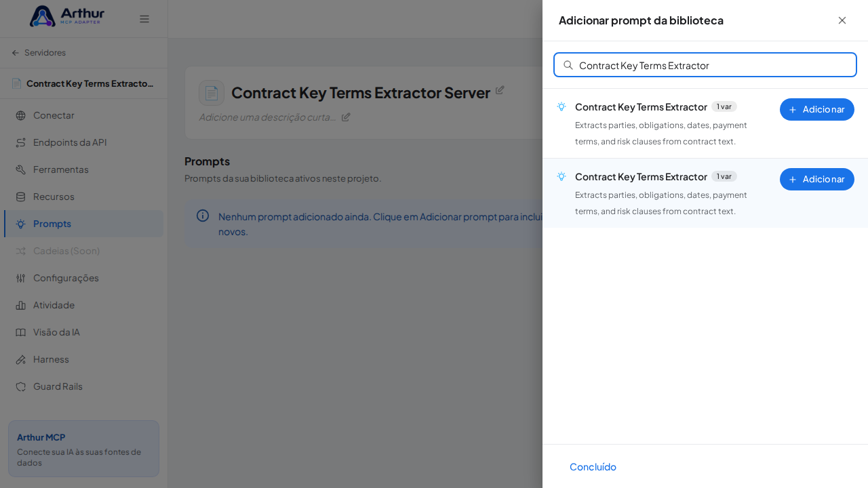This screenshot has width=868, height=488.
Task: Add the second Contract Key Terms Extractor prompt
Action: (817, 179)
